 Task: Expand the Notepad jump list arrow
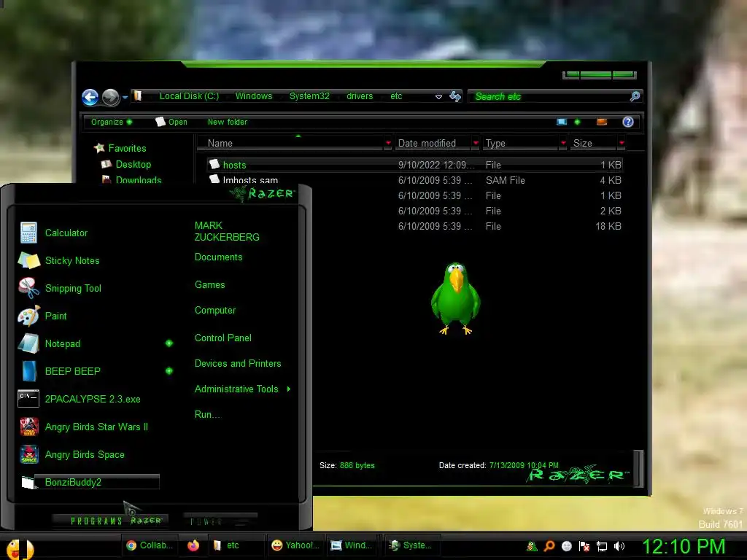169,343
